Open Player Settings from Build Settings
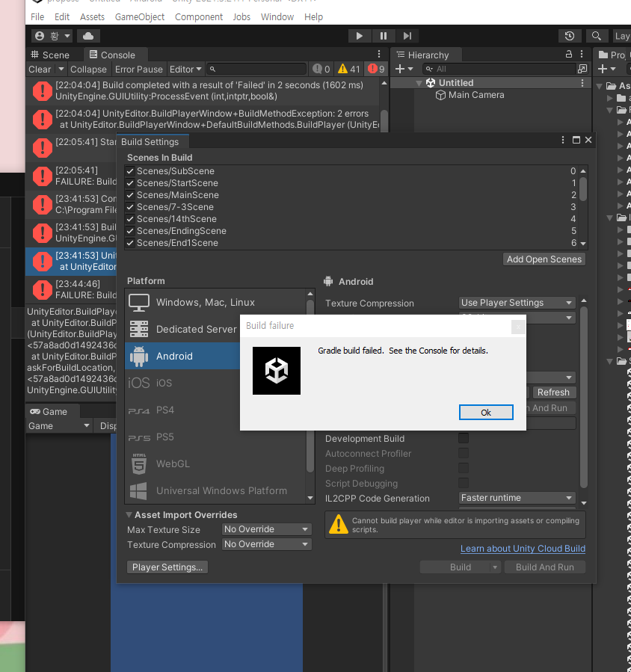Screen dimensions: 631x672 (167, 567)
